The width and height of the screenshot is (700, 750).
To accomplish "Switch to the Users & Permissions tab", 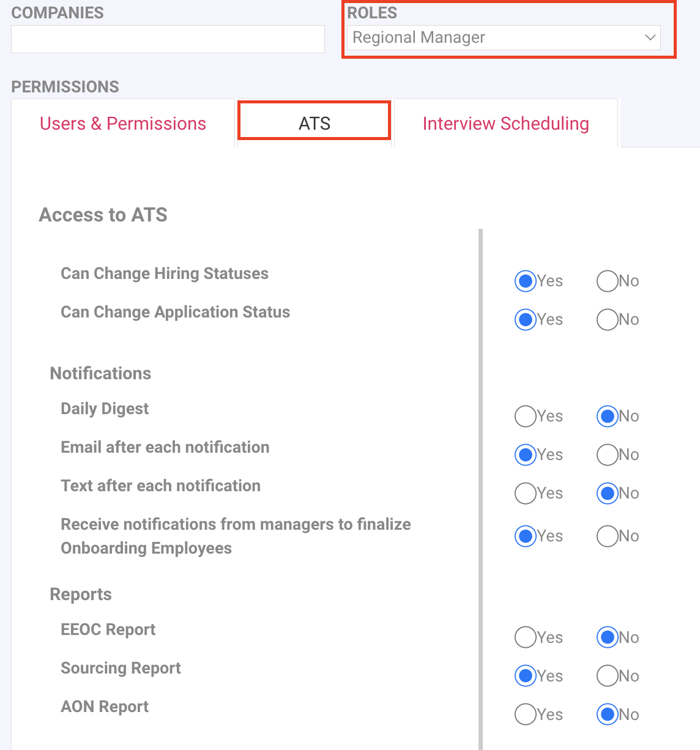I will 123,124.
